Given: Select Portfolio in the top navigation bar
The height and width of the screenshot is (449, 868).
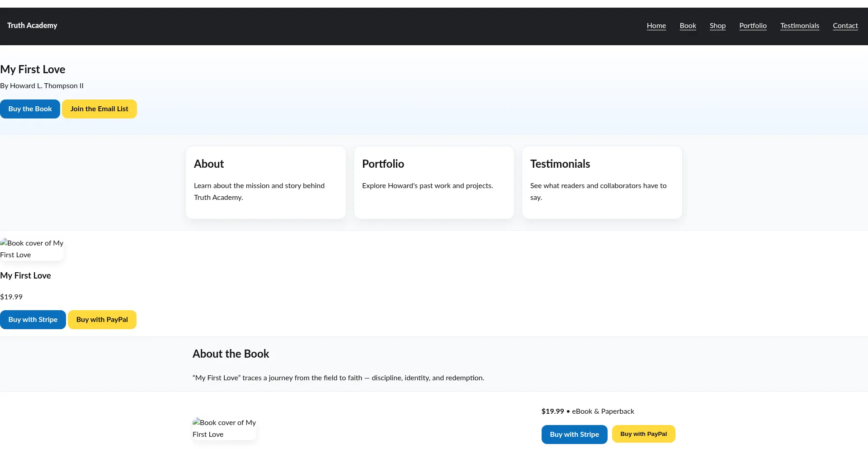Looking at the screenshot, I should 753,26.
